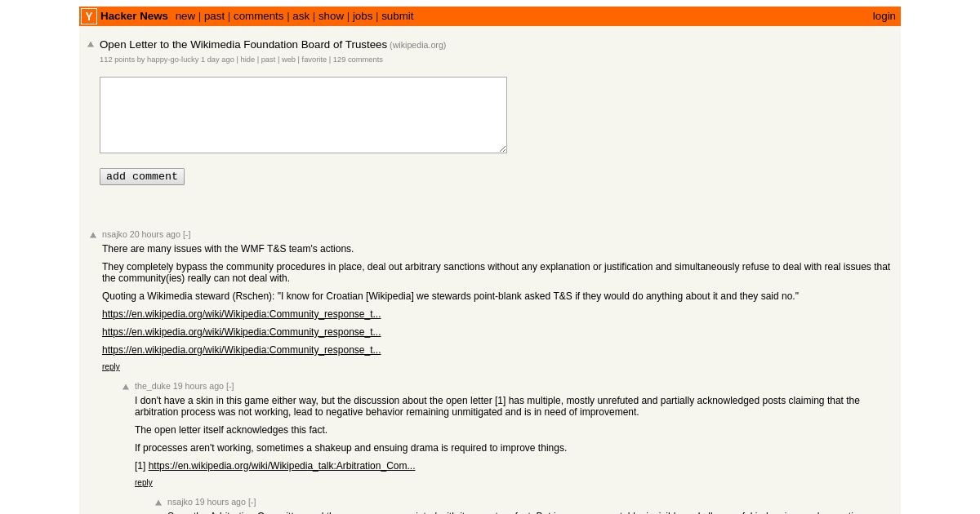980x514 pixels.
Task: Collapse nsajko's 19 hours ago reply
Action: click(x=252, y=502)
